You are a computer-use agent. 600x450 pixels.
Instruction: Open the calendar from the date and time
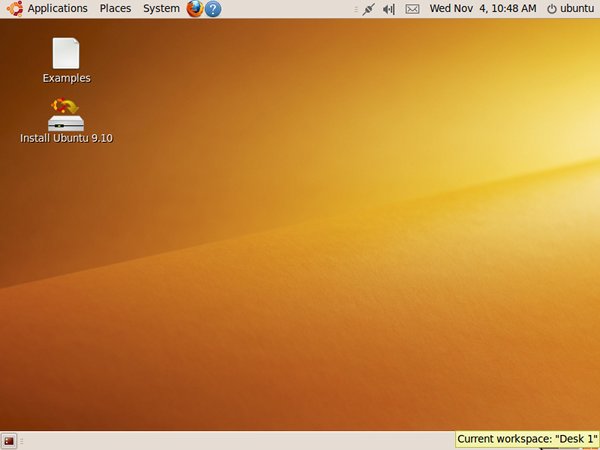coord(483,8)
